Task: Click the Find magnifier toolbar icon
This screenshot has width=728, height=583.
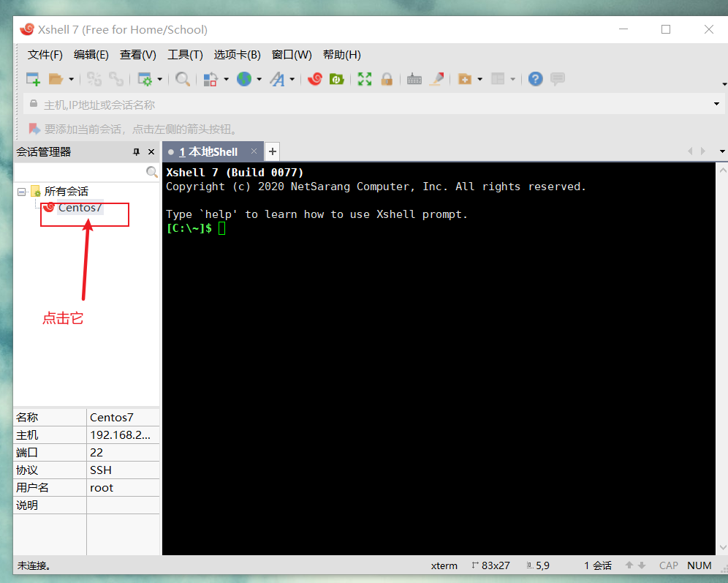Action: point(183,79)
